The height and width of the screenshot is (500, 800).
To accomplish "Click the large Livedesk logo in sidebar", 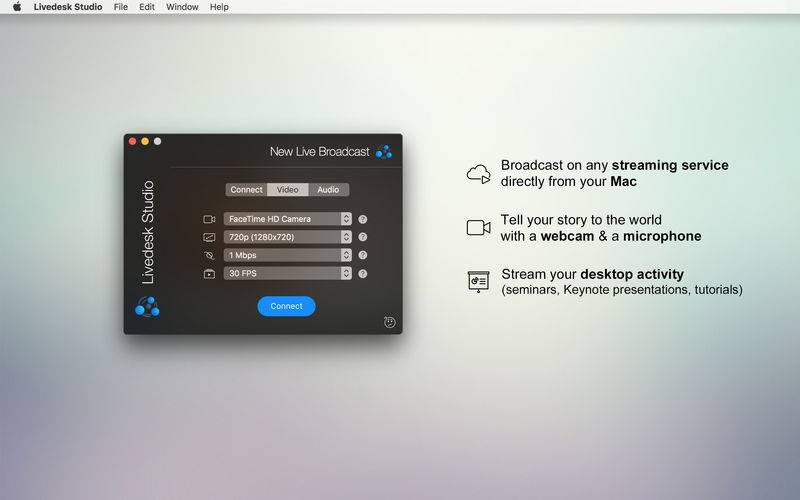I will click(x=147, y=307).
